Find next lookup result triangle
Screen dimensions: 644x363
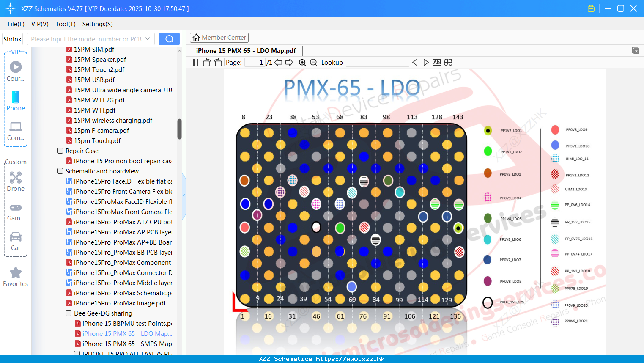coord(426,62)
